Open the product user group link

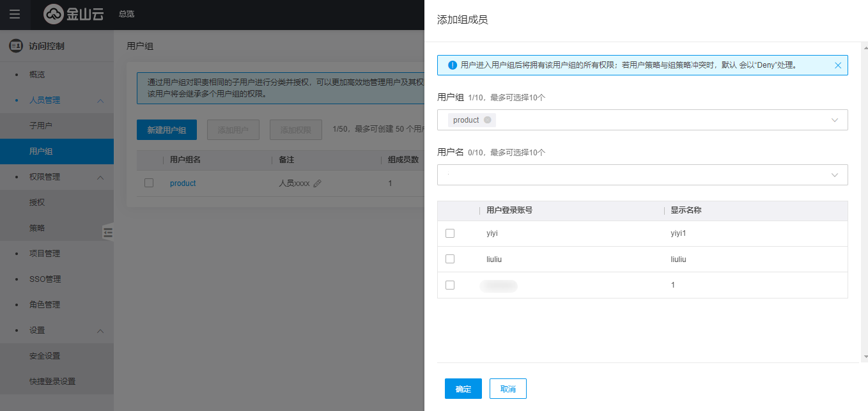coord(183,183)
